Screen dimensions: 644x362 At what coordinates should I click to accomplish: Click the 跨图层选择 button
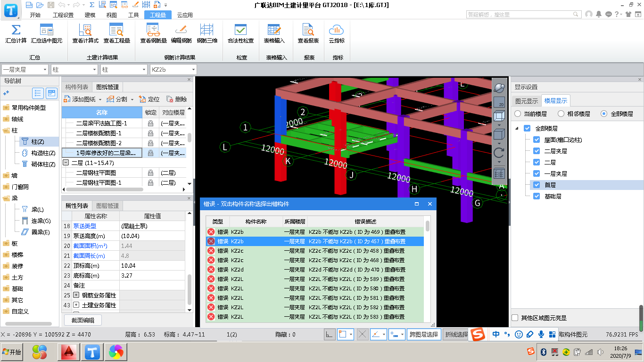[424, 334]
